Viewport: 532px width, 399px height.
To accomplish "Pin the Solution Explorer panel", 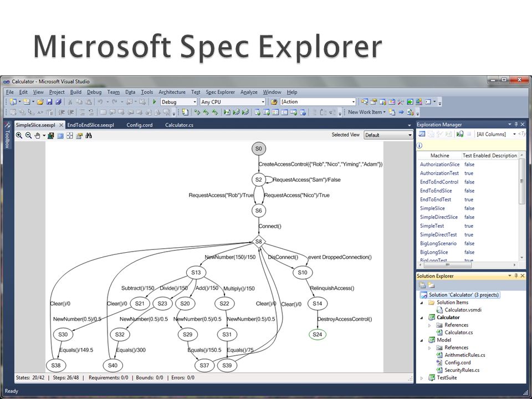I will point(516,276).
